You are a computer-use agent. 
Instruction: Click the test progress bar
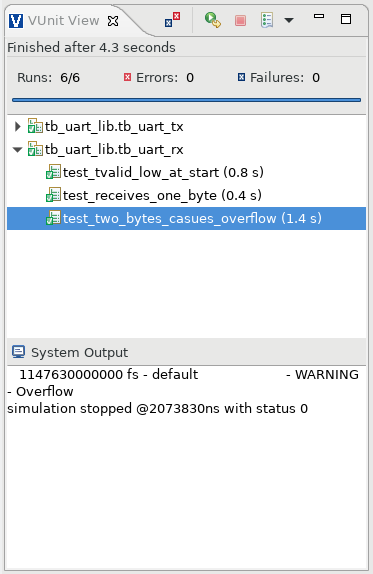pos(186,100)
